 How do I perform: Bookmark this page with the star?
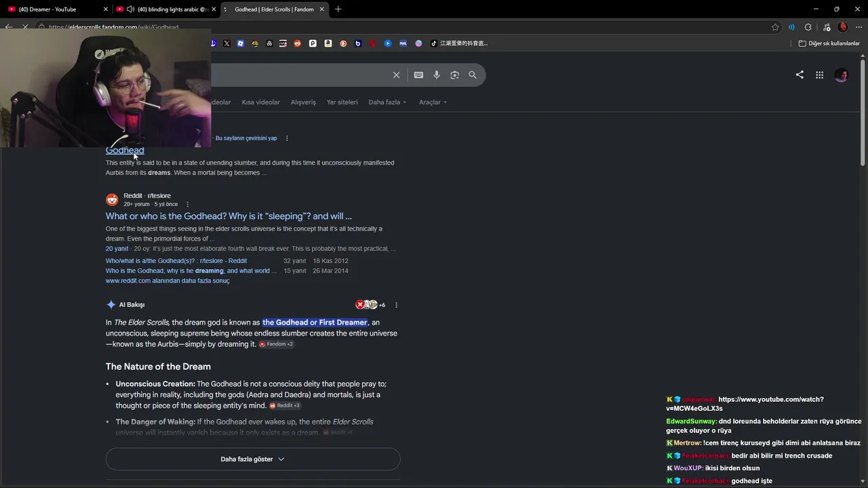coord(775,27)
